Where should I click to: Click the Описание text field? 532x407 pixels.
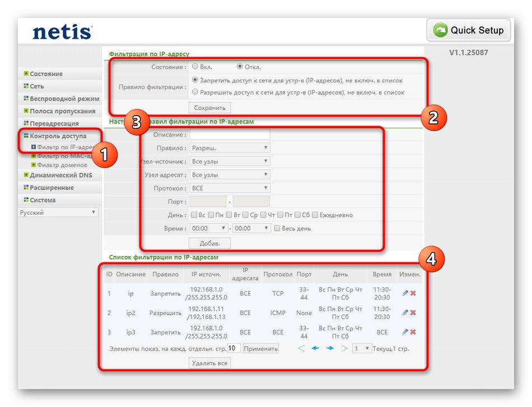(230, 135)
